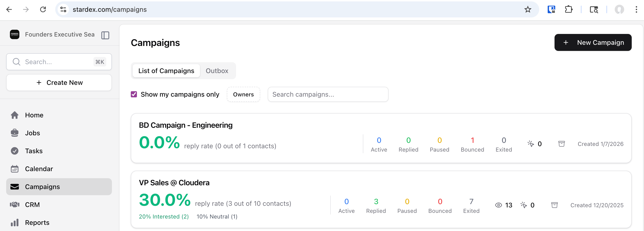Click the Exited count on VP Sales campaign
The width and height of the screenshot is (644, 231).
point(471,201)
